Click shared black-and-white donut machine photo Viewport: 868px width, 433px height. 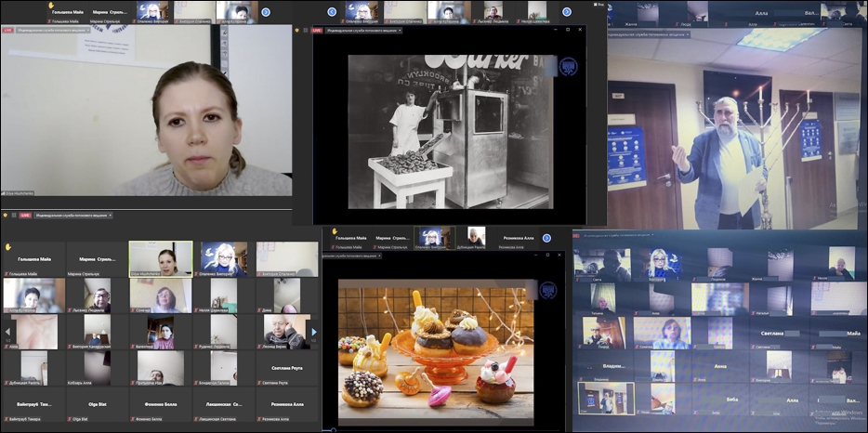451,132
